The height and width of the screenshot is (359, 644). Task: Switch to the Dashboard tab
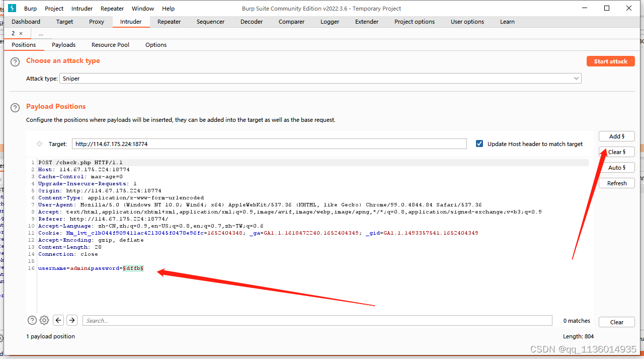click(26, 22)
